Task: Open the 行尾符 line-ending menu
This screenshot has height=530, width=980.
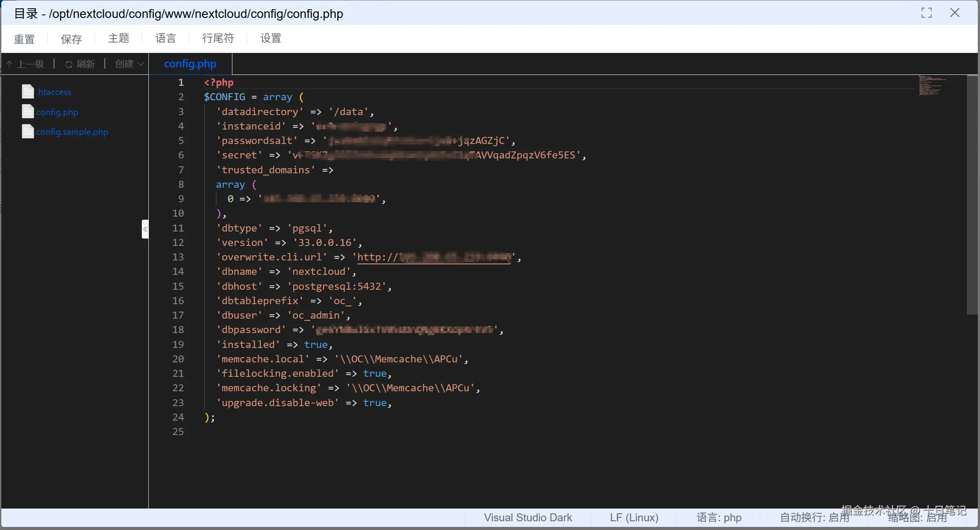Action: [218, 39]
